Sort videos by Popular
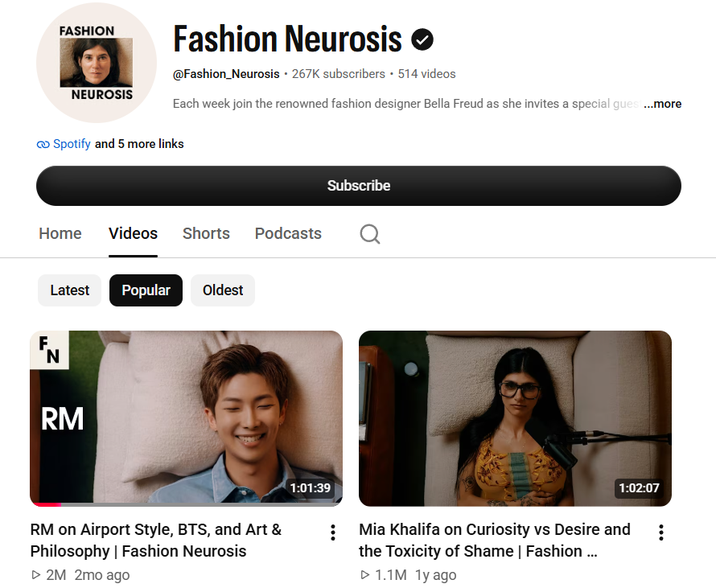This screenshot has height=588, width=716. 146,290
